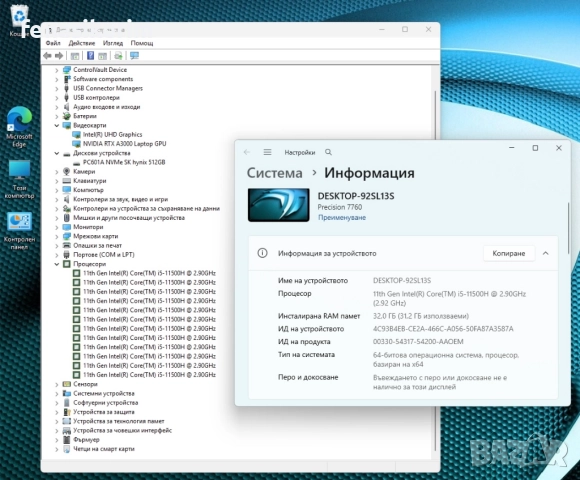
Task: Click the Settings window vertical scrollbar
Action: [569, 228]
